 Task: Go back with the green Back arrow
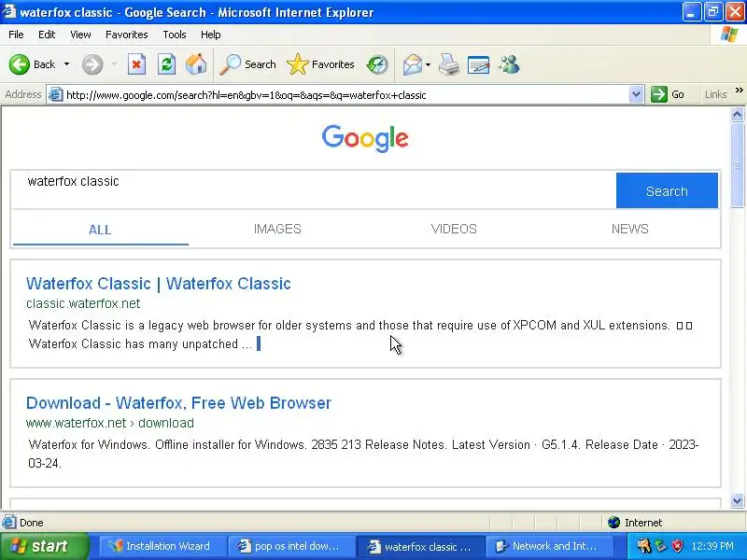pos(33,64)
